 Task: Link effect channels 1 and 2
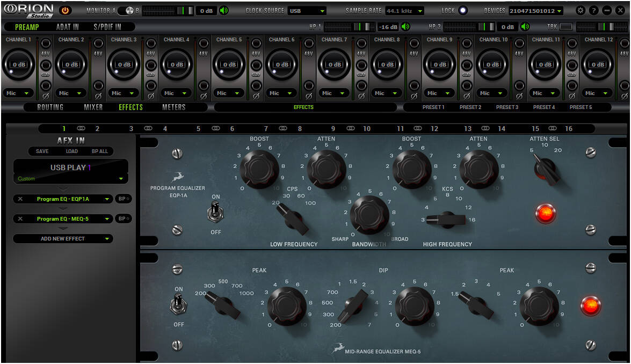(x=81, y=128)
